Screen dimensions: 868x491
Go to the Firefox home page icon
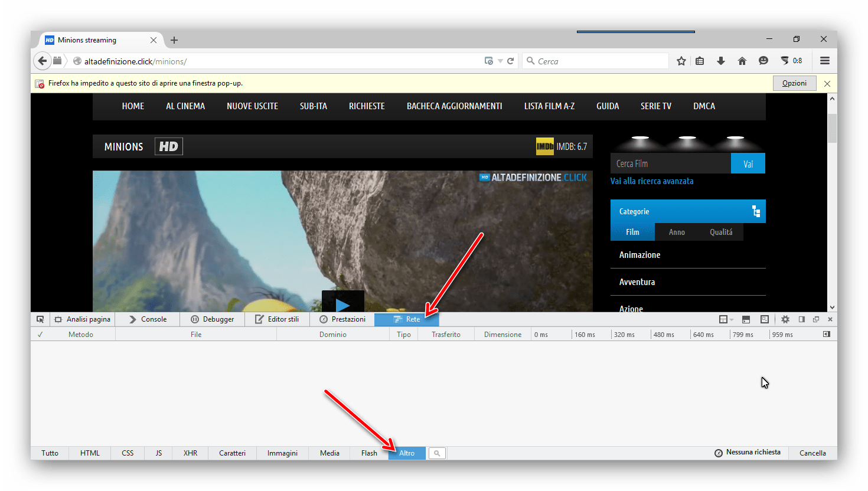tap(742, 61)
